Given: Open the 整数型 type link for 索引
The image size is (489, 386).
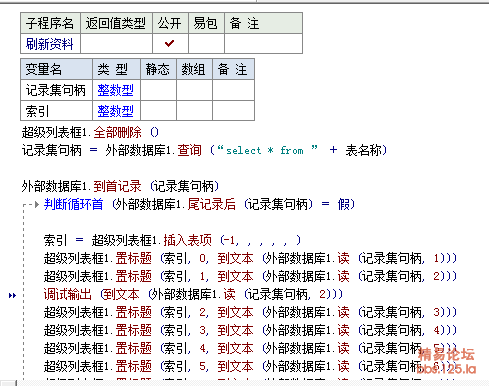Looking at the screenshot, I should (115, 111).
